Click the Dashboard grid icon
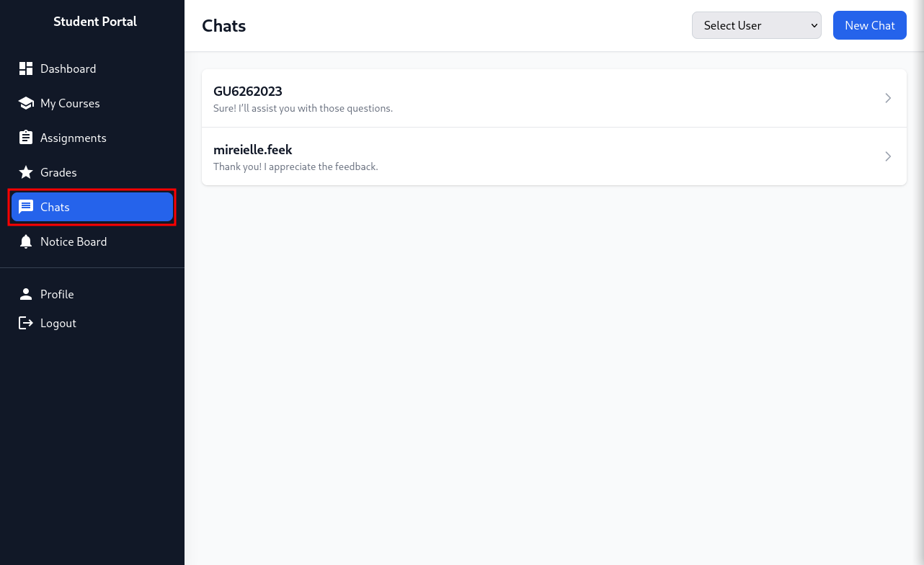The image size is (924, 565). pos(26,68)
